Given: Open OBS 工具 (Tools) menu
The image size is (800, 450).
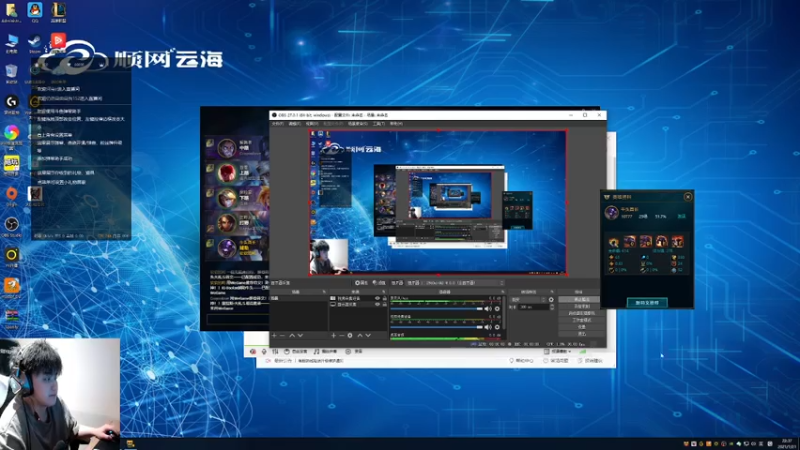Looking at the screenshot, I should click(x=379, y=123).
